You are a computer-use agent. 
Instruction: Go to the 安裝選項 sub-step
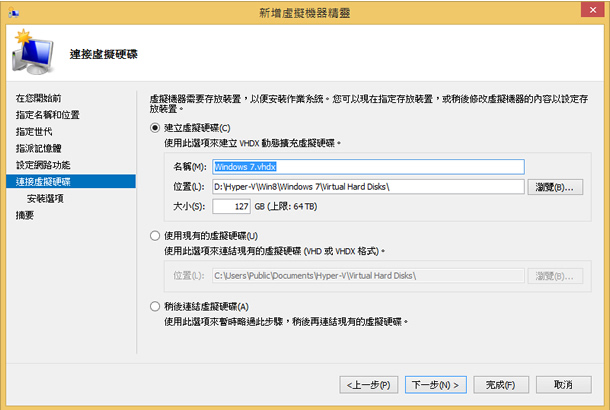pos(45,199)
